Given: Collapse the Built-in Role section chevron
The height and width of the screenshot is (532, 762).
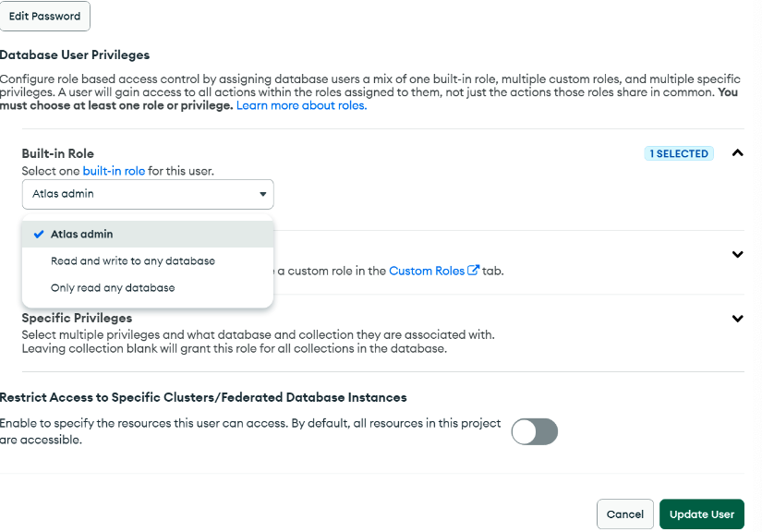Looking at the screenshot, I should (737, 153).
